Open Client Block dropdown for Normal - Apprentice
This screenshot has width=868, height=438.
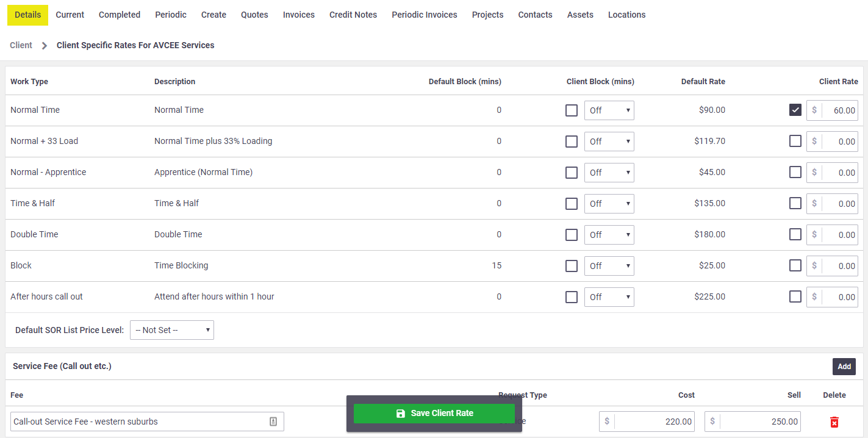tap(609, 173)
